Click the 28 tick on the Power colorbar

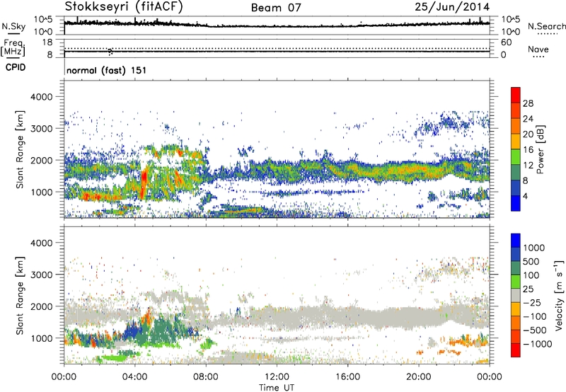pos(528,103)
